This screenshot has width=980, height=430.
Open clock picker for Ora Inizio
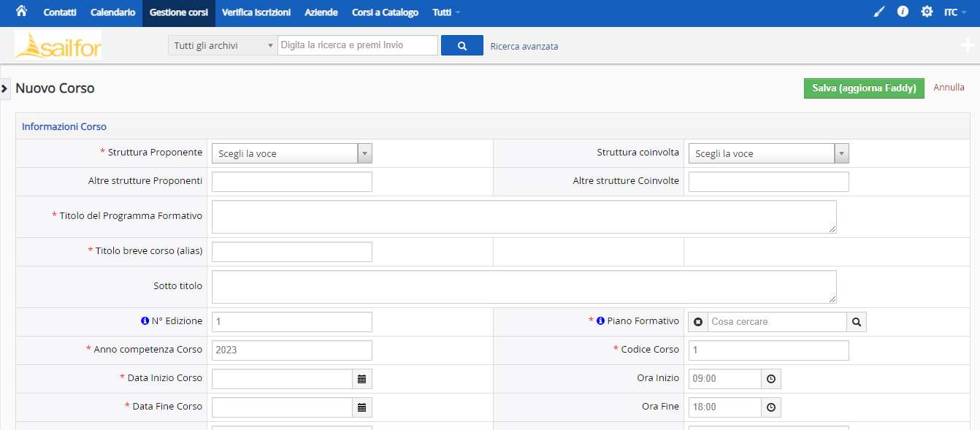[x=770, y=379]
